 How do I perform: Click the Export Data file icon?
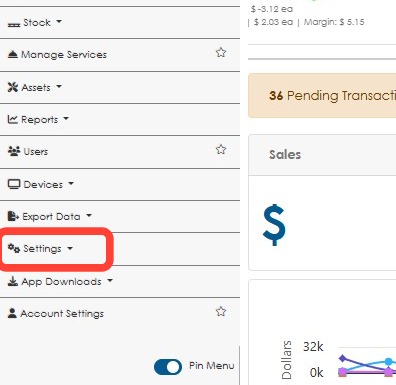[13, 216]
